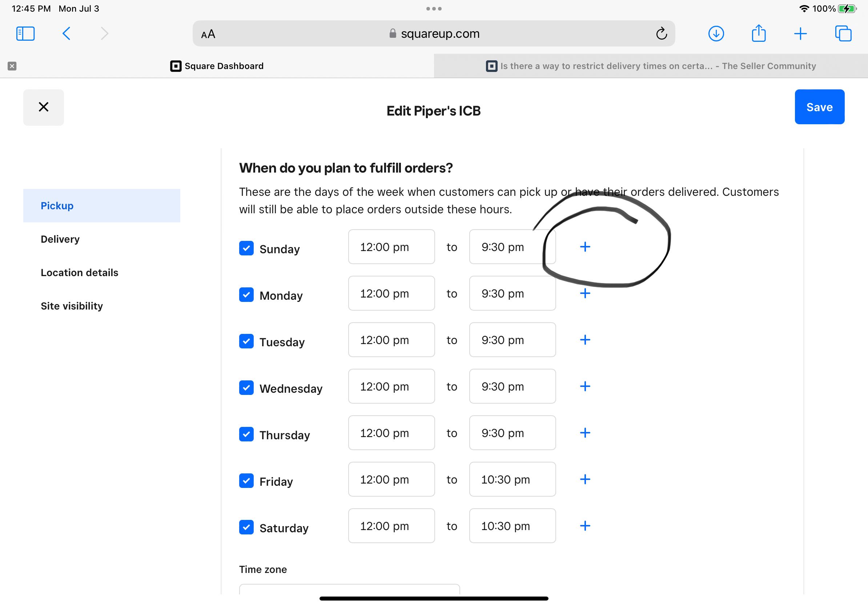The width and height of the screenshot is (868, 606).
Task: Tap the squareup.com address bar
Action: (434, 34)
